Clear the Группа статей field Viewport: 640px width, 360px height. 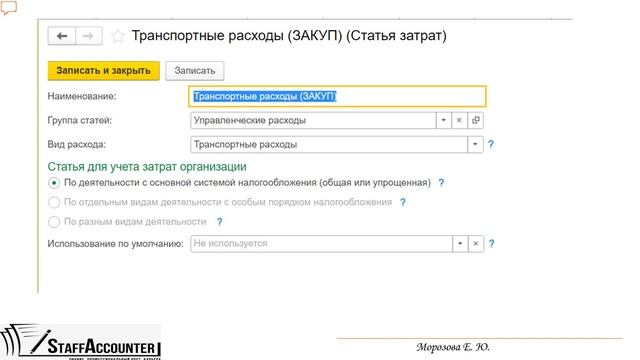click(x=459, y=120)
